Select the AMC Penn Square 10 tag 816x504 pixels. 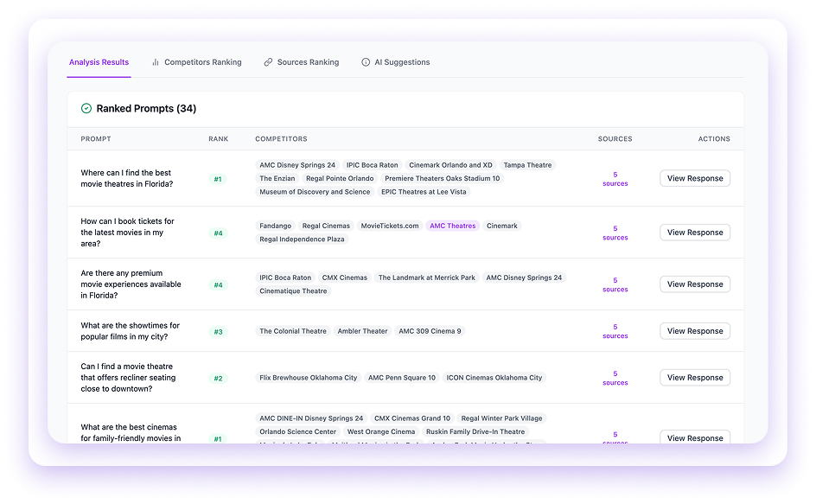(x=402, y=378)
